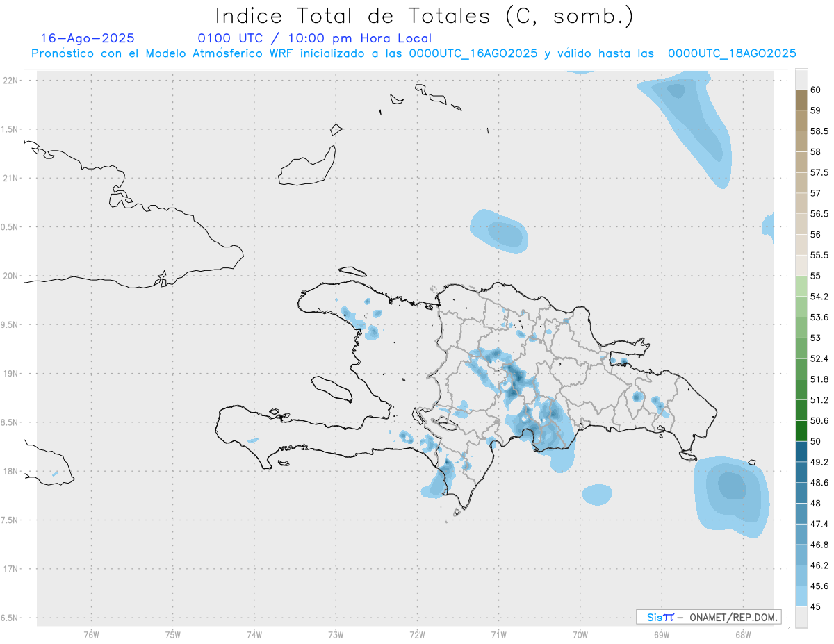Click the colorbar value '56.5'

coord(819,214)
